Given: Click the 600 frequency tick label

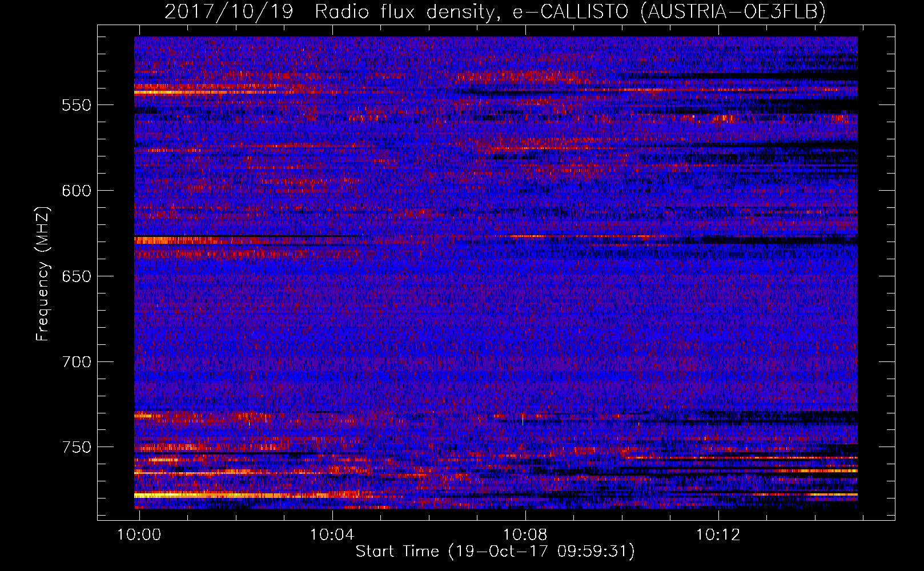Looking at the screenshot, I should click(x=77, y=191).
